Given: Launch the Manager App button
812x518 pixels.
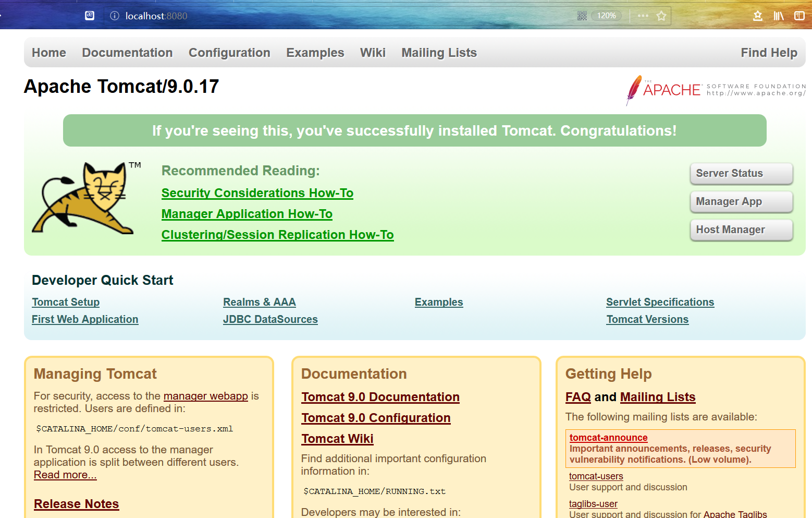Looking at the screenshot, I should (741, 201).
